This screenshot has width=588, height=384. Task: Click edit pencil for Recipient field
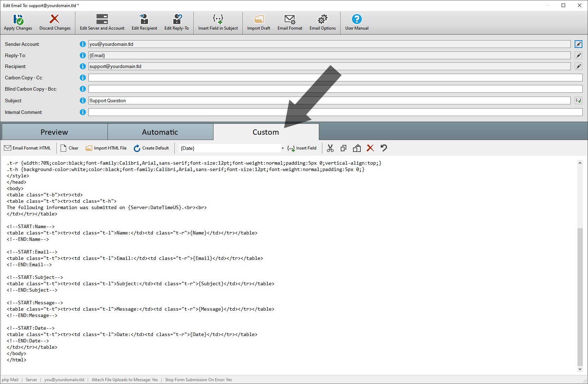pos(578,66)
